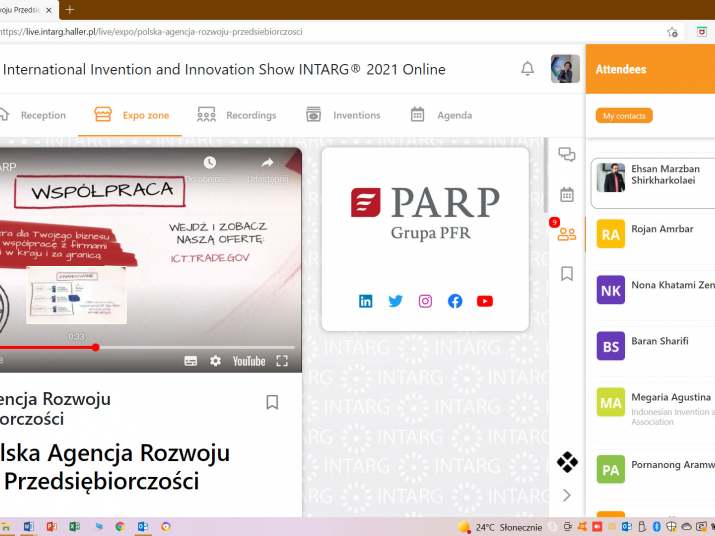Click the My contacts button

point(624,116)
